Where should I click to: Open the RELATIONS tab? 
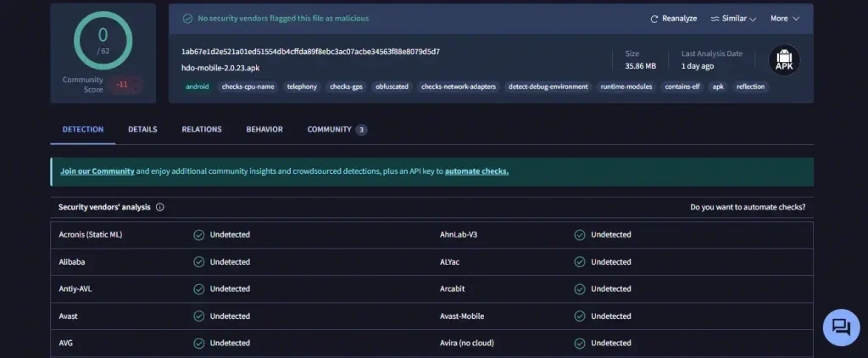[x=202, y=130]
